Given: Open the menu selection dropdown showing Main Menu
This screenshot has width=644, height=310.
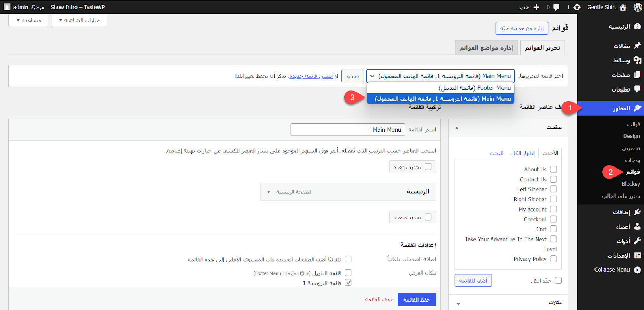Looking at the screenshot, I should click(x=440, y=76).
